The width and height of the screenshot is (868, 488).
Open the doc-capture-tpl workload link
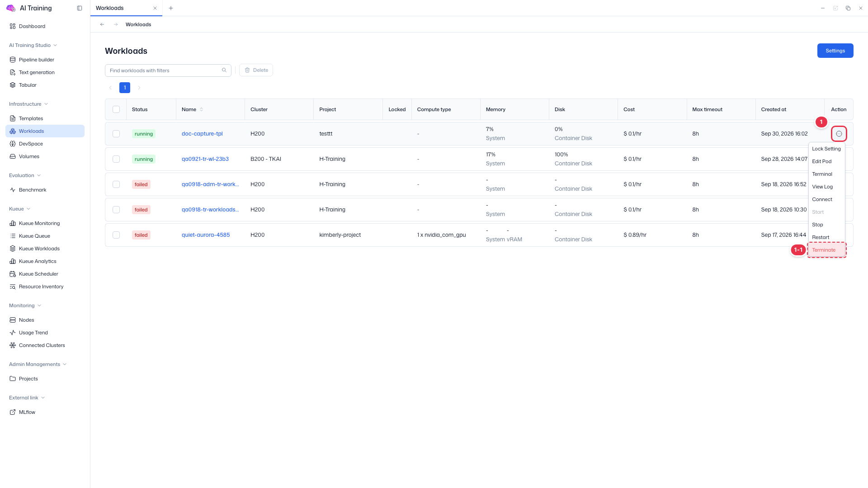pyautogui.click(x=202, y=134)
